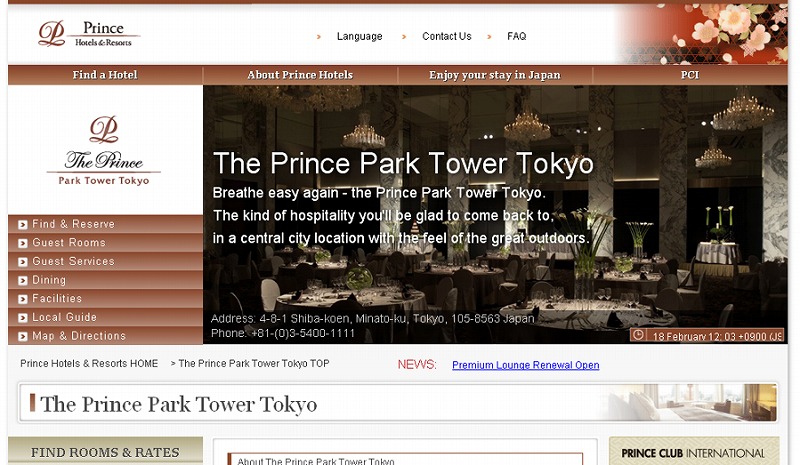Open Enjoy your stay in Japan menu
Viewport: 800px width, 465px height.
(x=495, y=75)
